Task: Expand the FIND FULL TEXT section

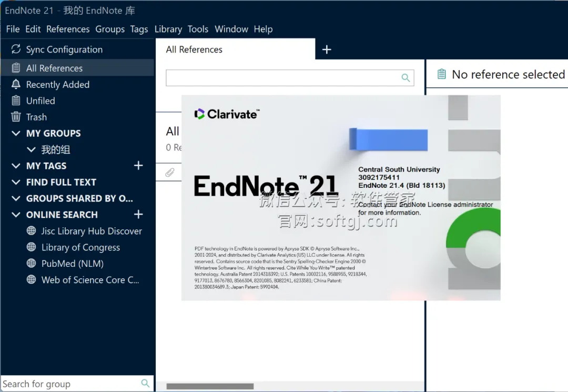Action: click(x=15, y=182)
